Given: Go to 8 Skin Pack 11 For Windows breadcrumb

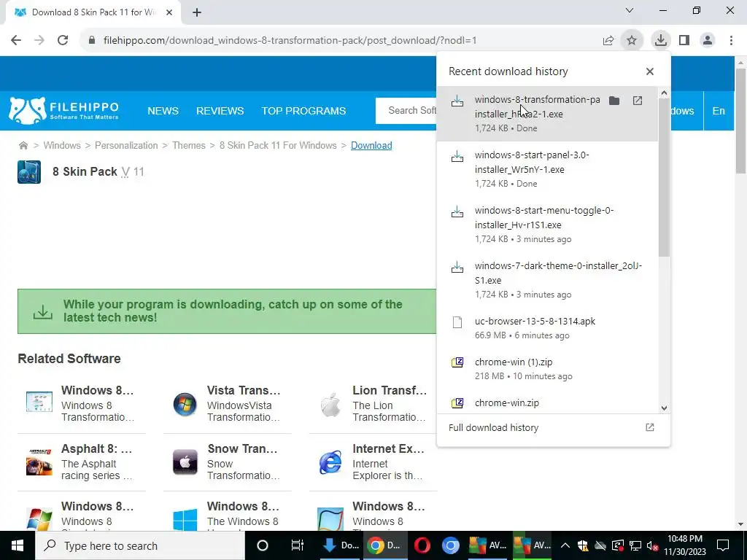Looking at the screenshot, I should coord(278,146).
